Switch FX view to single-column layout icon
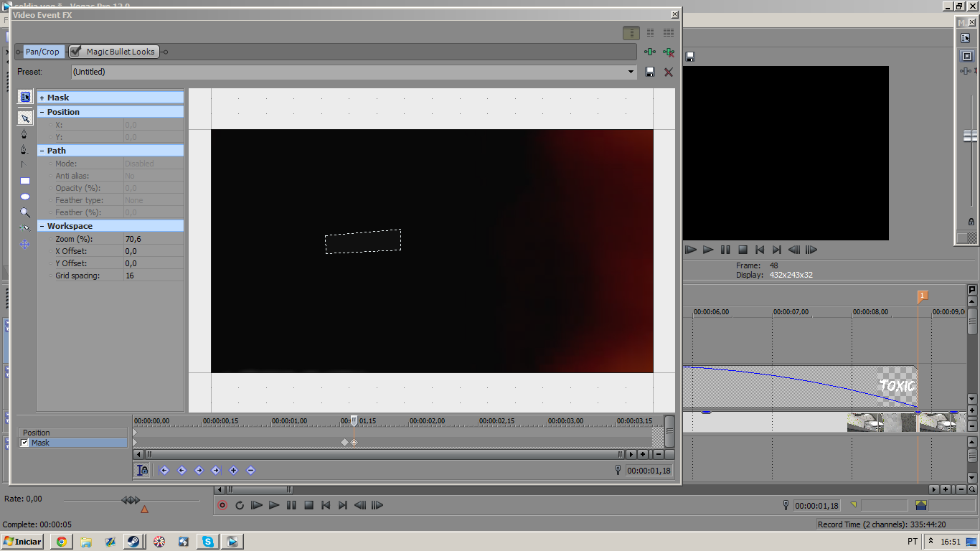 coord(631,33)
